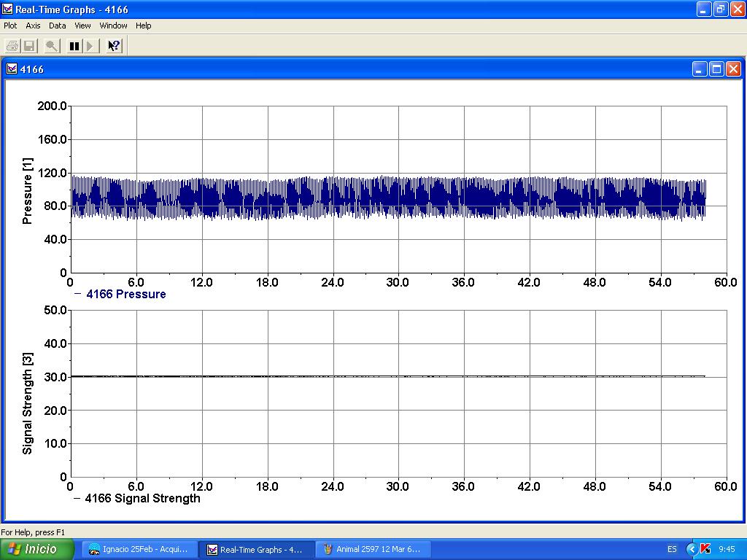The width and height of the screenshot is (747, 560).
Task: Click the 4166 Pressure legend label
Action: coord(125,295)
